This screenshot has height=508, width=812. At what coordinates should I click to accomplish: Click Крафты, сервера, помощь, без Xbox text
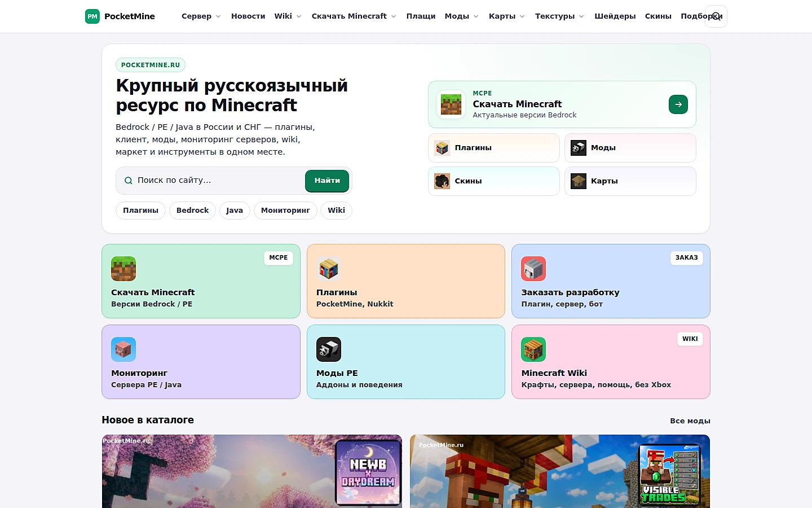tap(596, 385)
